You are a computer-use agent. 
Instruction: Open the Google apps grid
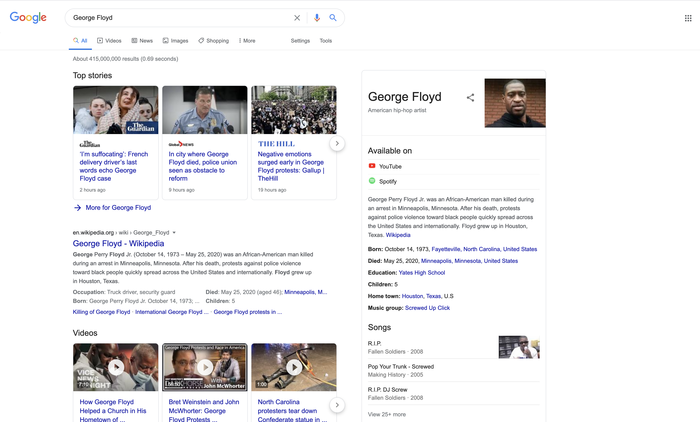688,18
